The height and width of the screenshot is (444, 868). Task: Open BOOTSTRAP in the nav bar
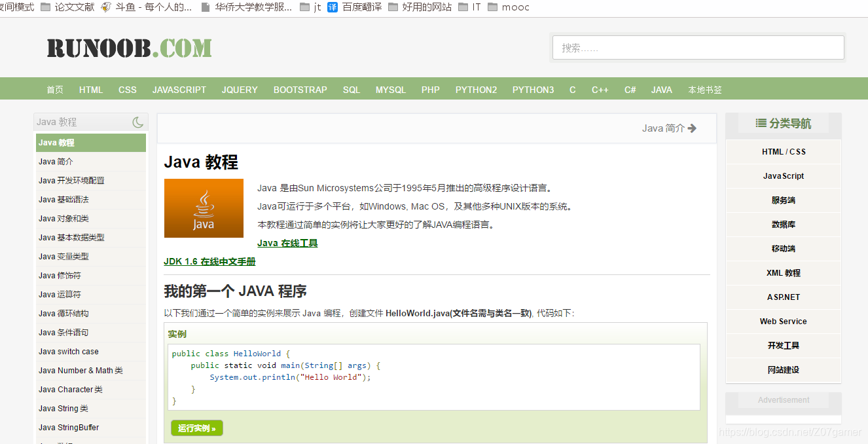[300, 90]
